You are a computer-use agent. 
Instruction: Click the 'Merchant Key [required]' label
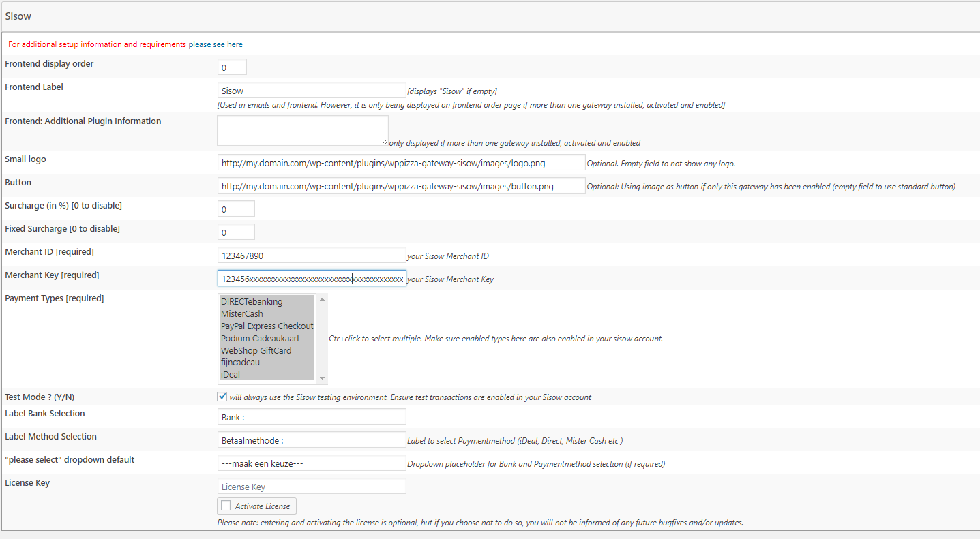52,275
